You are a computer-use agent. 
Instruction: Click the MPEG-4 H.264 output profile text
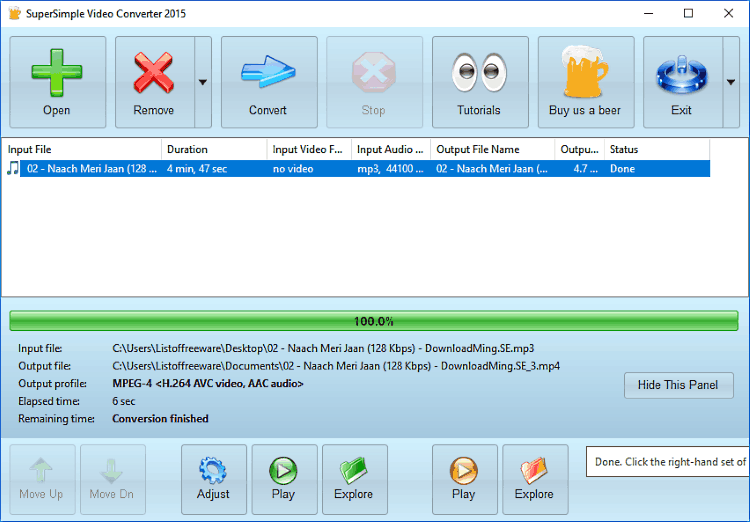point(208,384)
